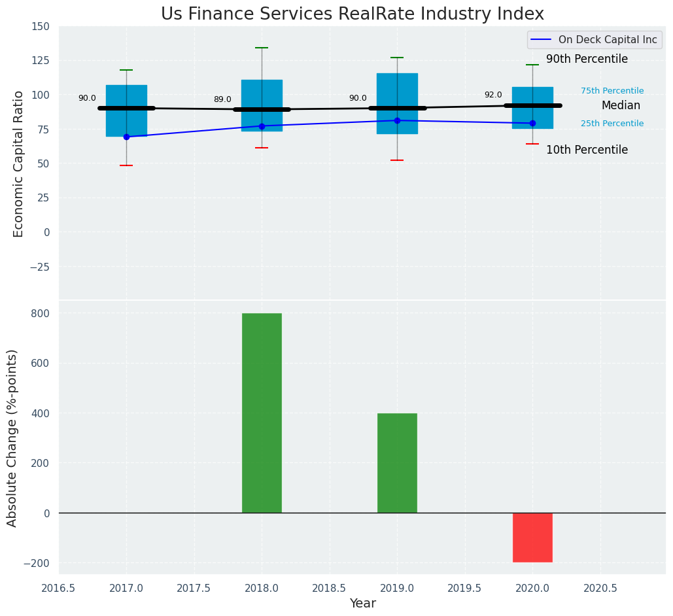Image resolution: width=673 pixels, height=616 pixels.
Task: Click the 75th Percentile label
Action: (612, 92)
